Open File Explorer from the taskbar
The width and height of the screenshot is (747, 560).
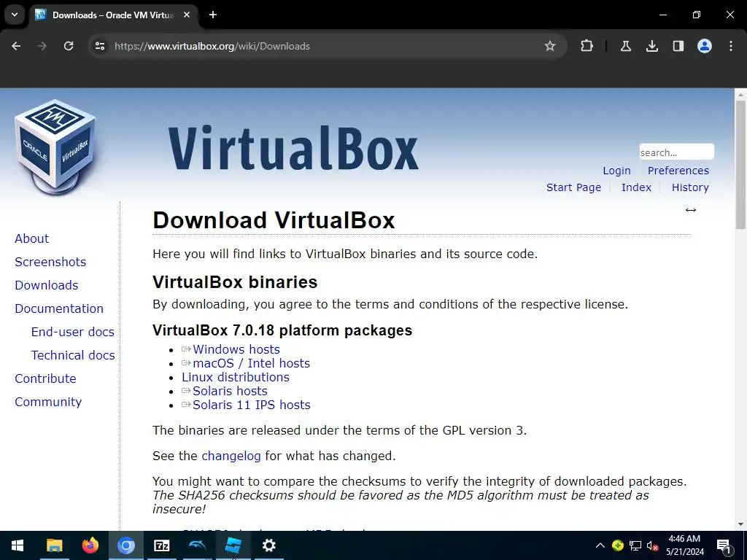coord(54,545)
